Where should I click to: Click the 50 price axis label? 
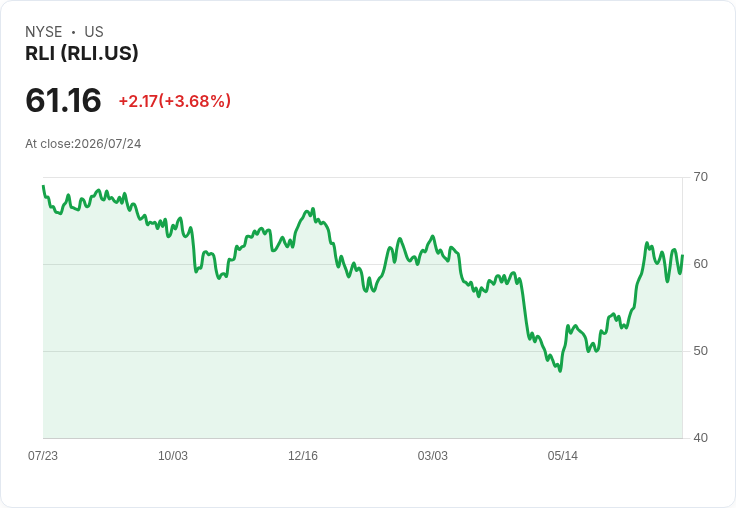(700, 351)
